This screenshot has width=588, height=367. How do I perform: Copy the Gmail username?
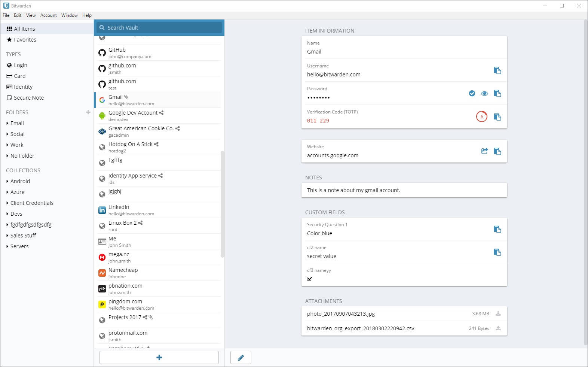point(497,70)
